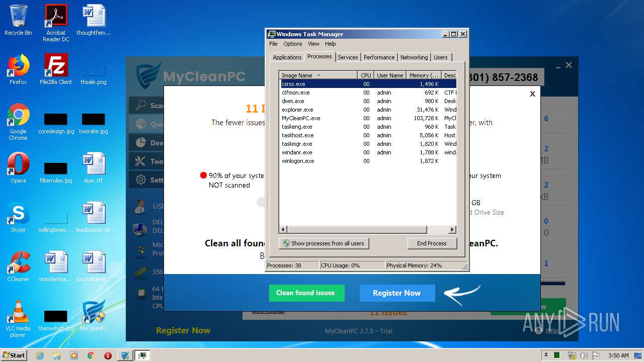This screenshot has width=644, height=362.
Task: Sort processes by CPU column
Action: pos(366,75)
